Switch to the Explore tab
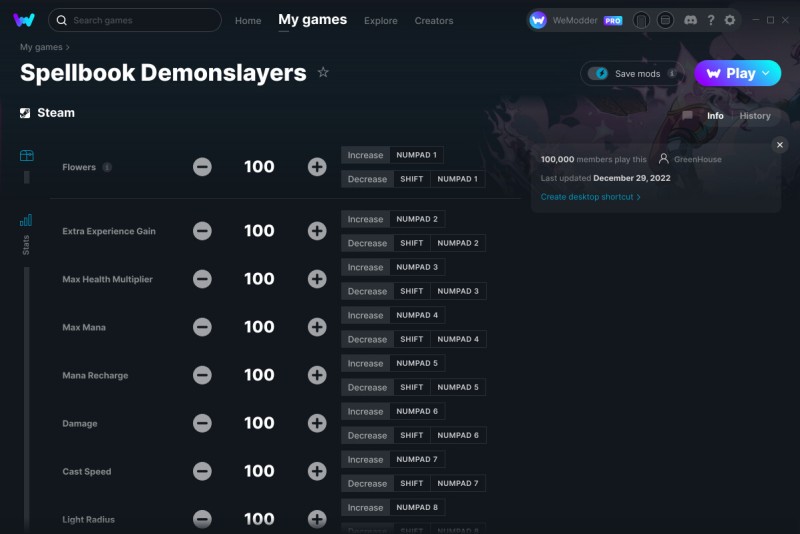800x534 pixels. [x=381, y=20]
